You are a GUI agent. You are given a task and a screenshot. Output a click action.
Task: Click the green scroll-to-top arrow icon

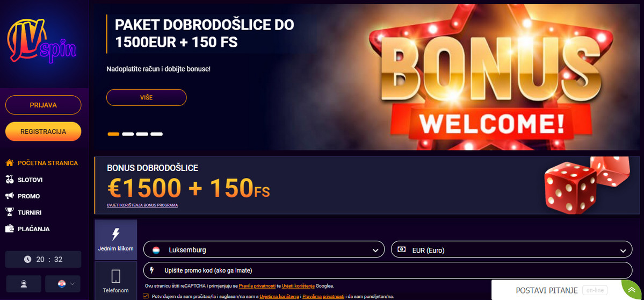click(x=632, y=290)
